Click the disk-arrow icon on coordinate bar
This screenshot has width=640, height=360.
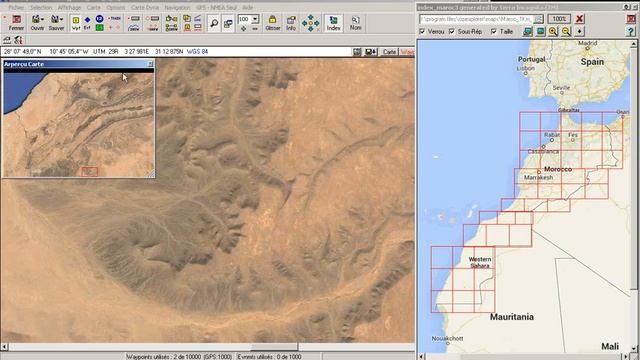(371, 52)
